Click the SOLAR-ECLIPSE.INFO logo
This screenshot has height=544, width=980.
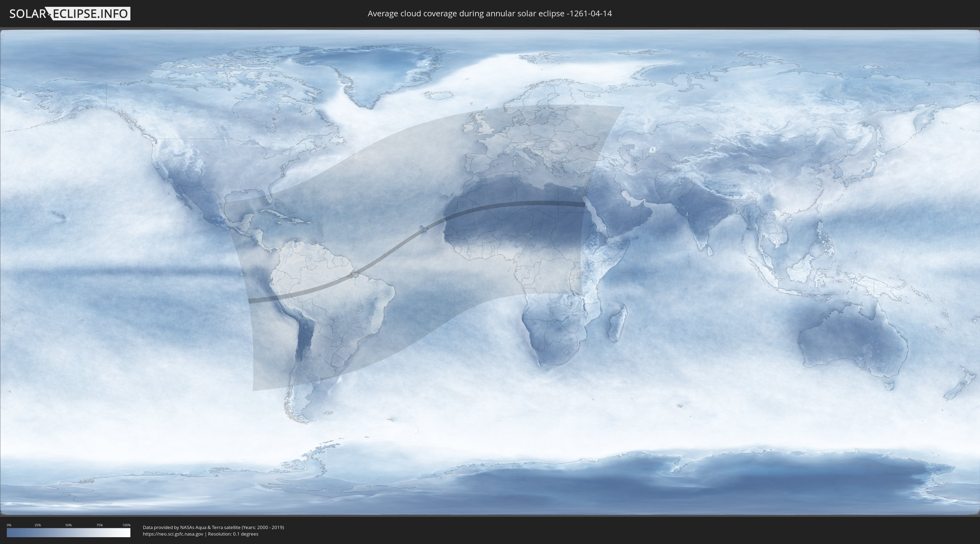[70, 14]
